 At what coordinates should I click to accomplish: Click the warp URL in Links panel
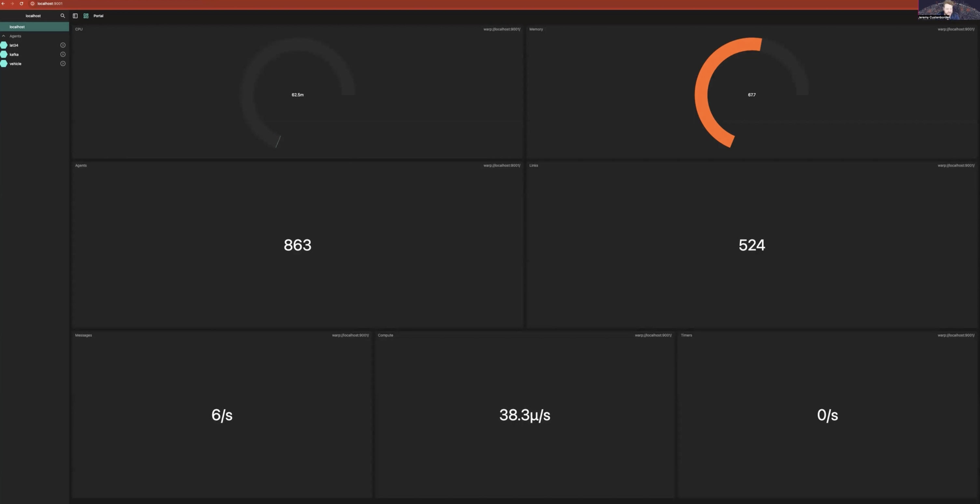(956, 165)
